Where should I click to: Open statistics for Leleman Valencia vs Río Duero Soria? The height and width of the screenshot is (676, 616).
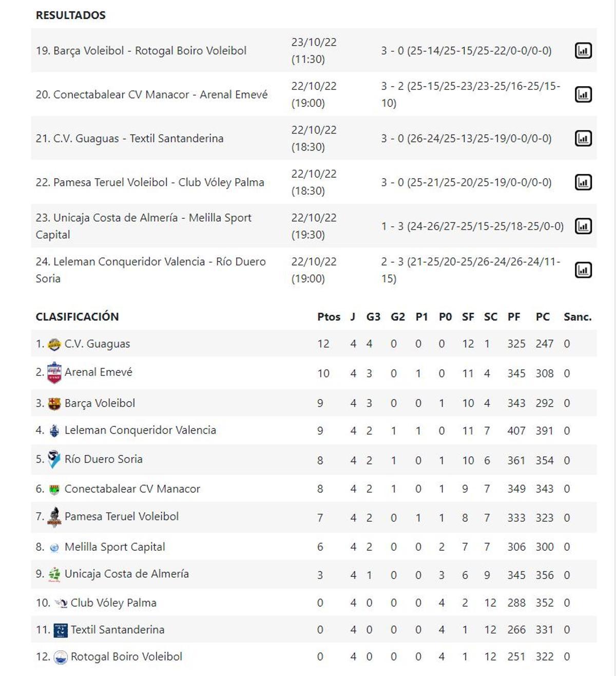[x=584, y=269]
